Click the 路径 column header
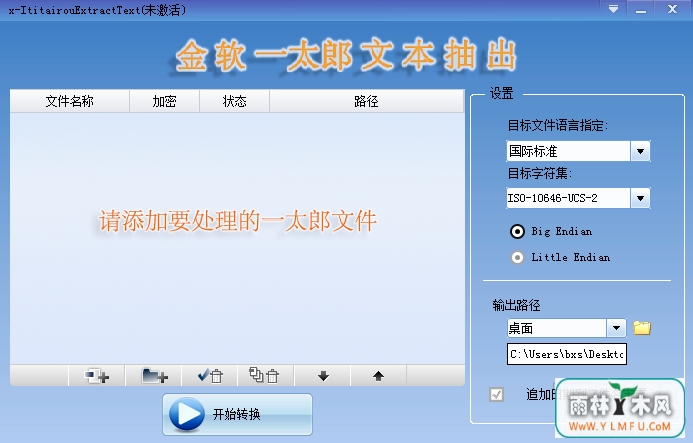Image resolution: width=693 pixels, height=443 pixels. coord(366,101)
